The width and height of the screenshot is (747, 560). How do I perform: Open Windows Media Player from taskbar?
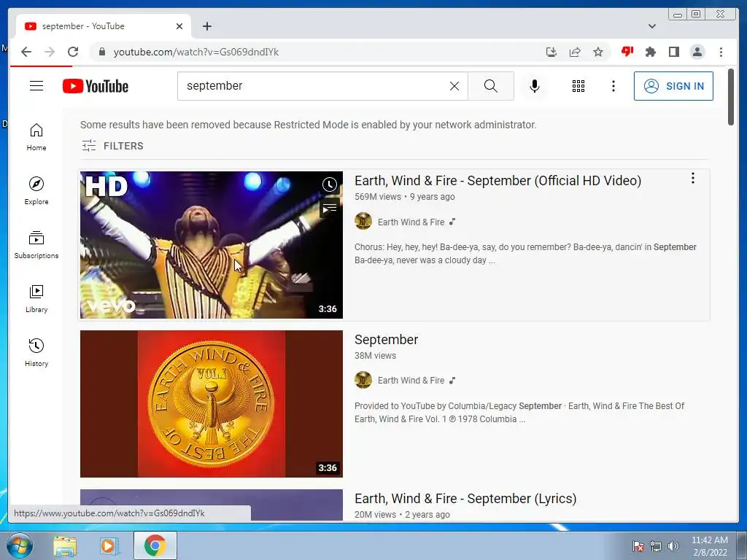109,546
